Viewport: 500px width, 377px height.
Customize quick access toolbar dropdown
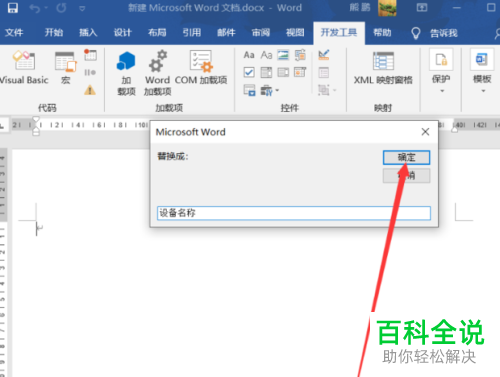[82, 8]
